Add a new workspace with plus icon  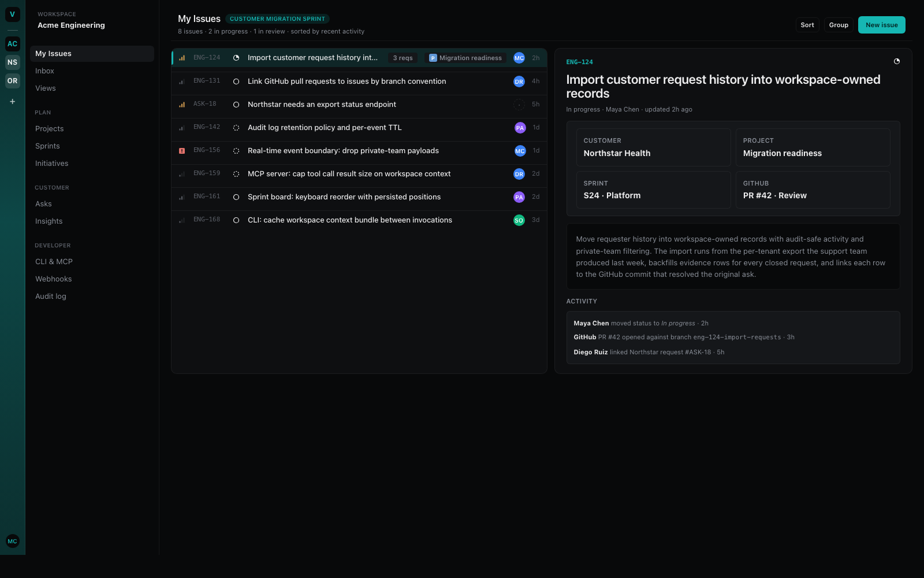[12, 101]
